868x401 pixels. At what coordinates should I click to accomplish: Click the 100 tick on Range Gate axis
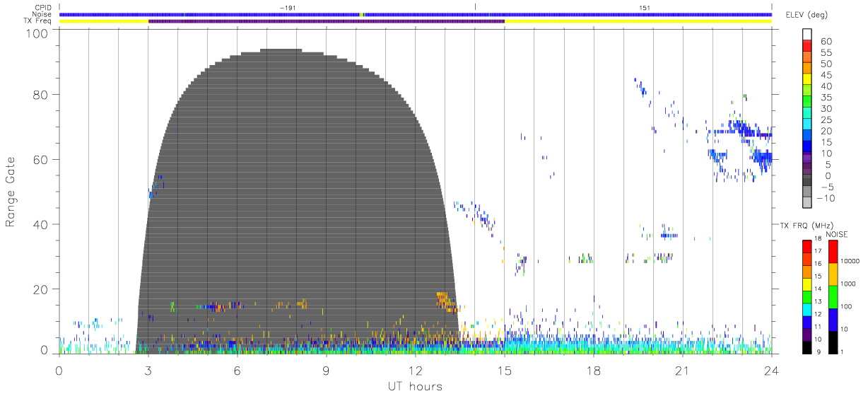(x=36, y=33)
